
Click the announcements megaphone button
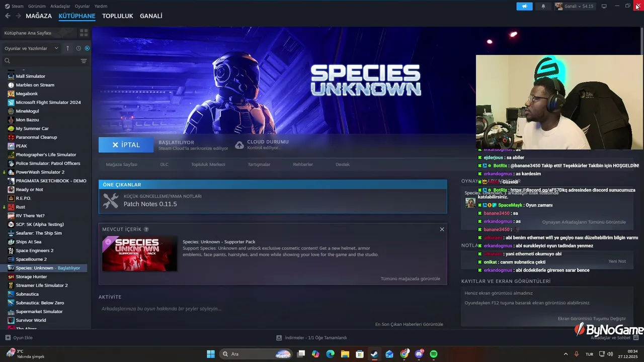pos(524,6)
